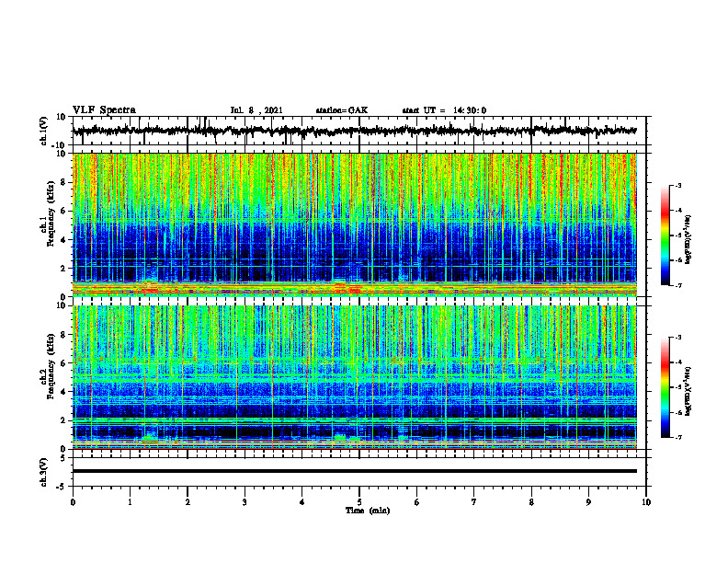Click the "-7" label on ch.2 colorbar

[677, 437]
